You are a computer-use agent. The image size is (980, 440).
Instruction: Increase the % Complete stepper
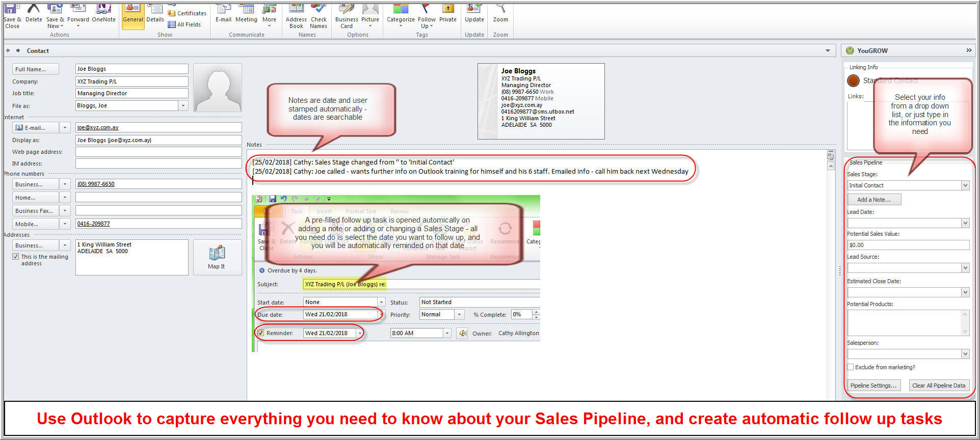pos(536,312)
